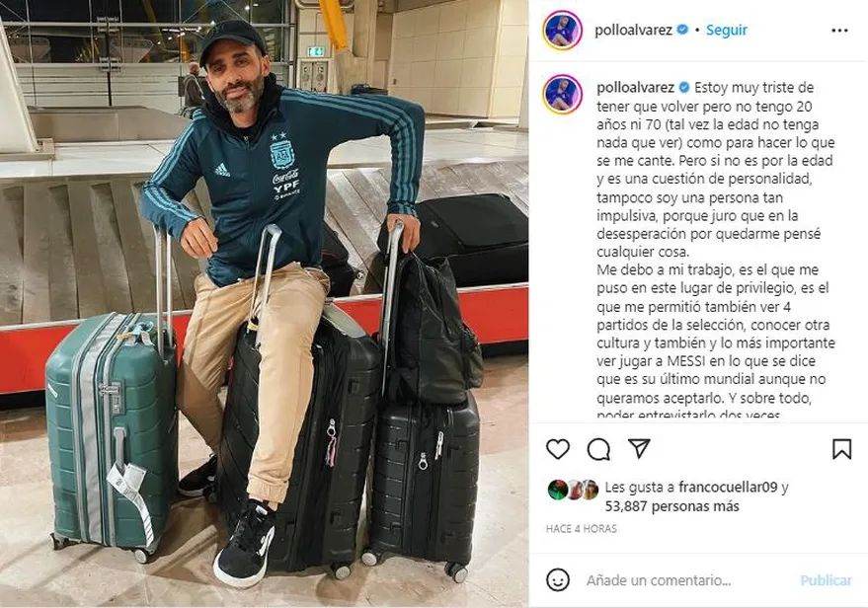The height and width of the screenshot is (608, 868).
Task: Open francocuellar09's profile from likes
Action: pyautogui.click(x=728, y=488)
